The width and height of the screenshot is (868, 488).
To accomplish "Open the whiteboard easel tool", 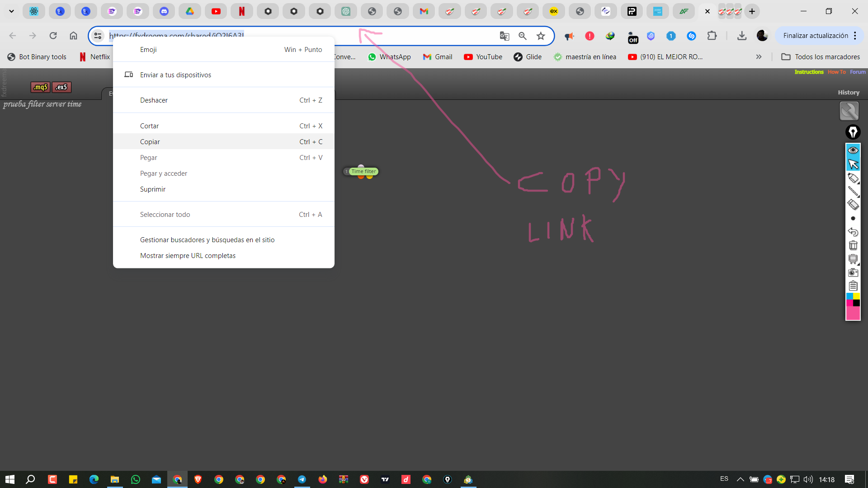I will pos(853,259).
